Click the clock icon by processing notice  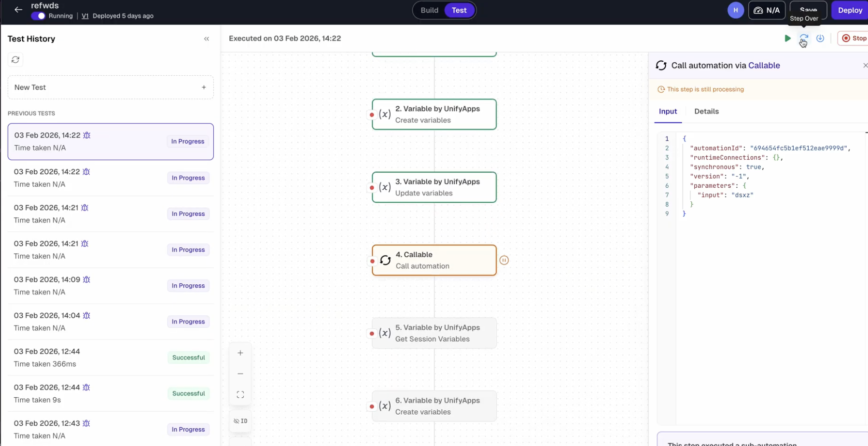click(661, 89)
